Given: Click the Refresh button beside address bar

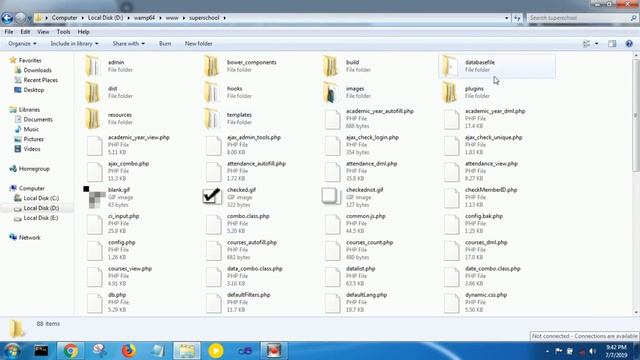Looking at the screenshot, I should pyautogui.click(x=517, y=18).
